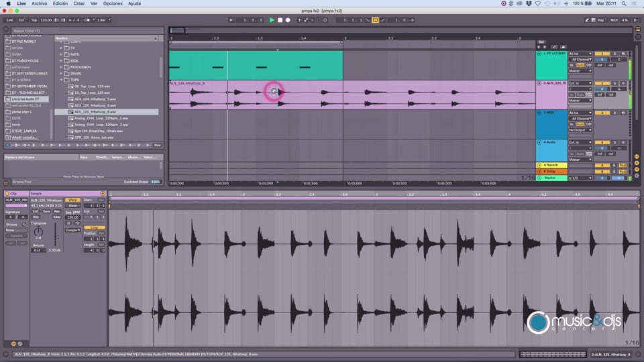The height and width of the screenshot is (362, 644).
Task: Pick the clip color swatch in Clip box
Action: 16,206
